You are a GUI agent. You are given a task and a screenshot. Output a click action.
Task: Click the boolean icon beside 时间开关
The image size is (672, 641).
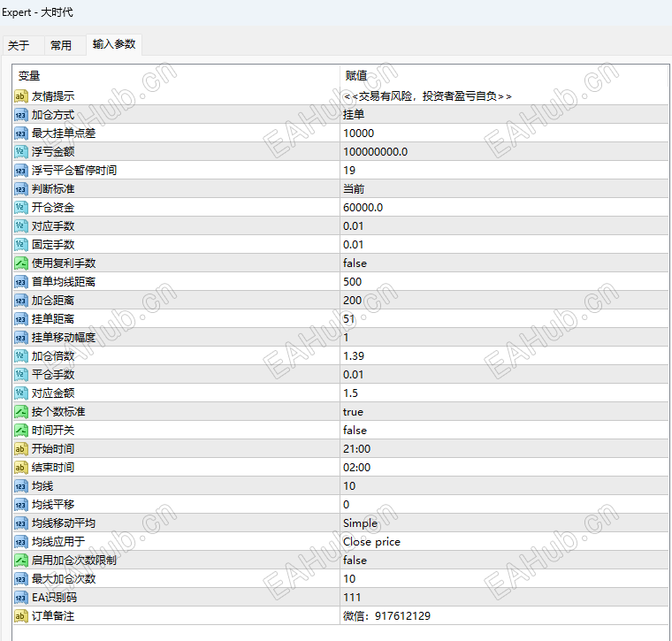pos(21,431)
